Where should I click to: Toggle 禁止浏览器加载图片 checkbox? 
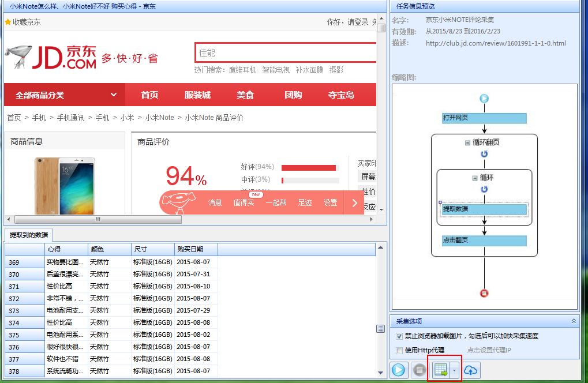click(399, 336)
